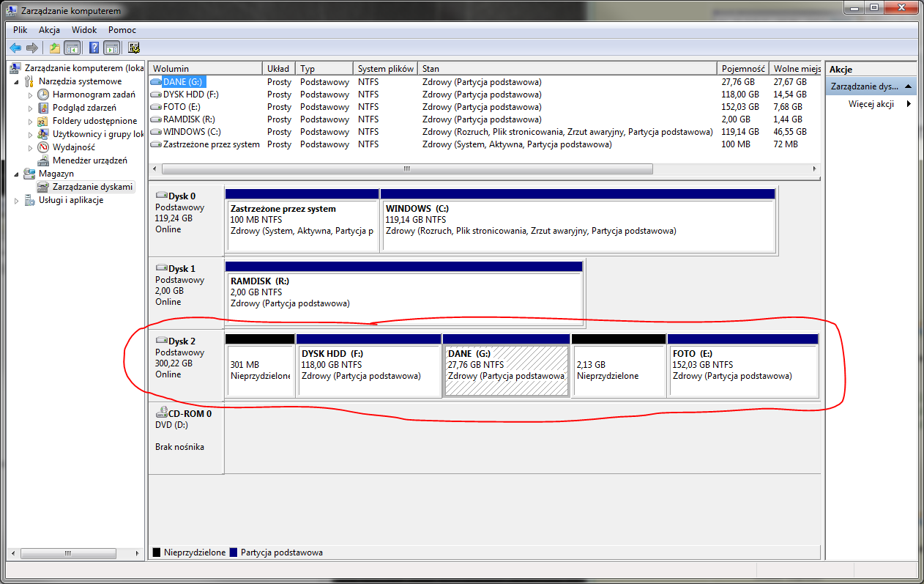924x584 pixels.
Task: Click the last toolbar icon with yellow star
Action: (134, 48)
